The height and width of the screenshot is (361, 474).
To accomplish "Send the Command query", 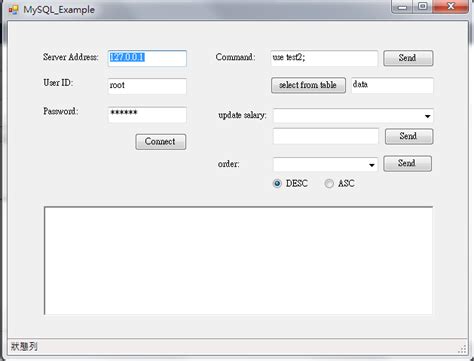I will (408, 58).
